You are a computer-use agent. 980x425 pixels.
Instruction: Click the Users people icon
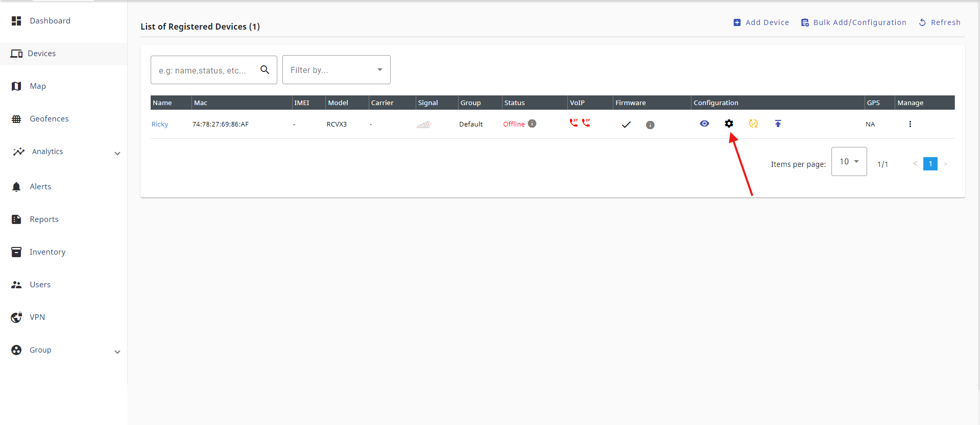pyautogui.click(x=16, y=285)
